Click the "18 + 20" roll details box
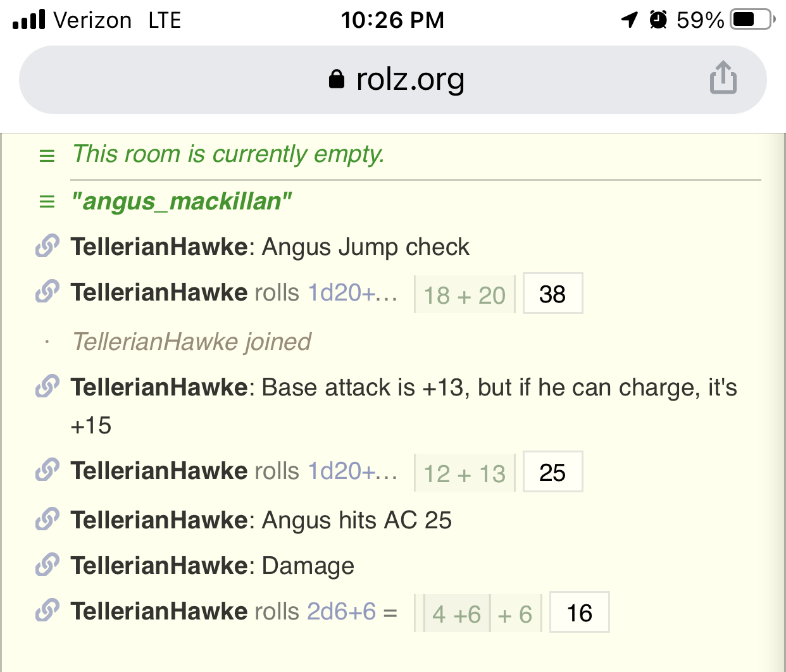This screenshot has height=672, width=786. (465, 295)
